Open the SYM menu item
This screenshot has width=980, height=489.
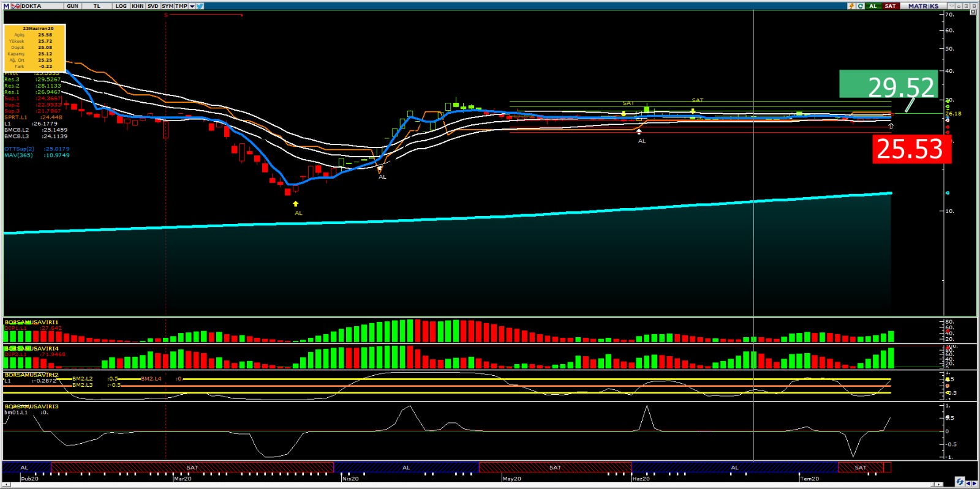tap(167, 6)
